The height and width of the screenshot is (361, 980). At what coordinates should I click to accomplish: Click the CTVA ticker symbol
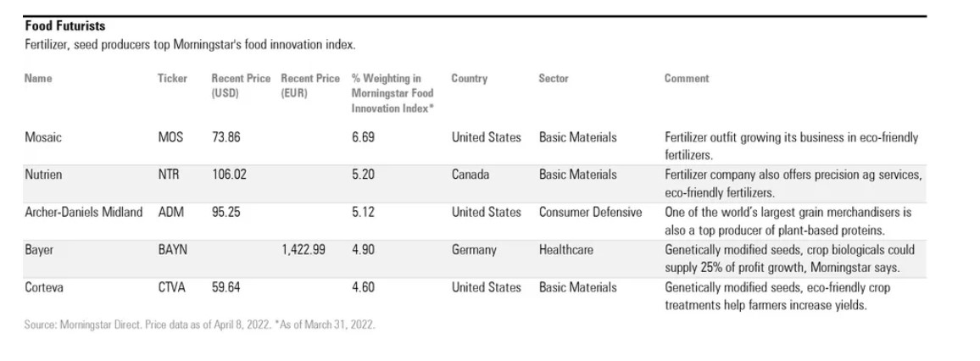click(x=172, y=287)
